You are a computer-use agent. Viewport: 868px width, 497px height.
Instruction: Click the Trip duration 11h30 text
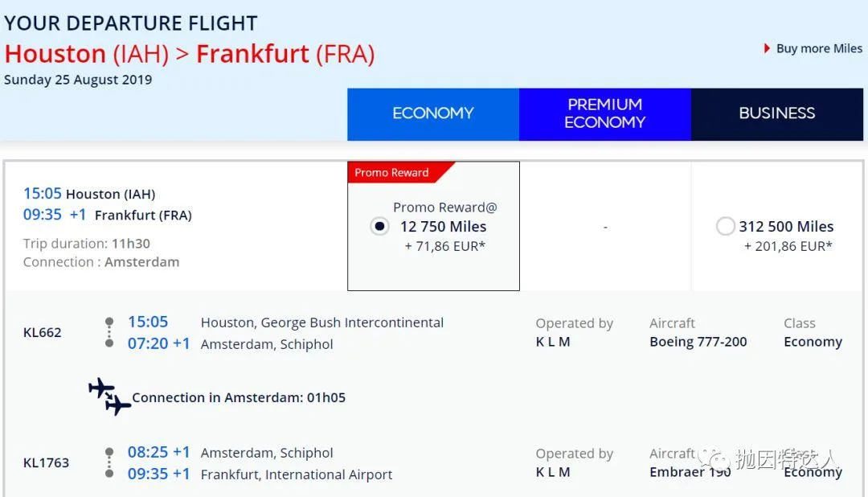87,244
